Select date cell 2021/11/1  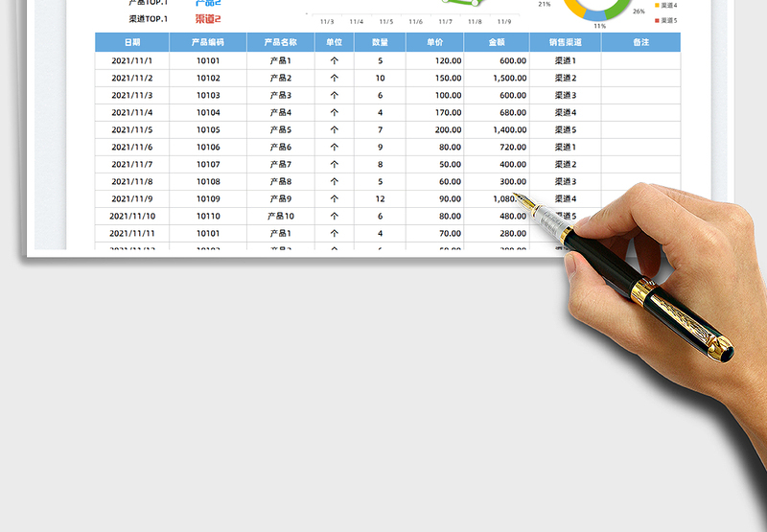coord(132,60)
